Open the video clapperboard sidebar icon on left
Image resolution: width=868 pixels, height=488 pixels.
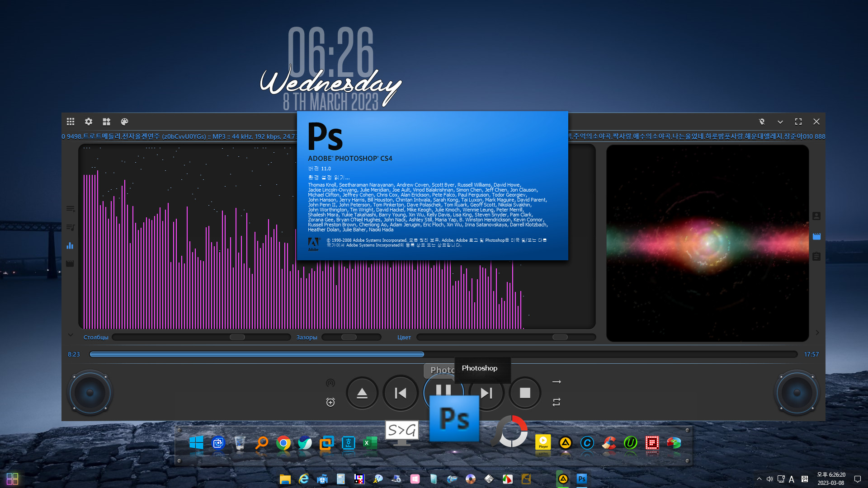70,263
